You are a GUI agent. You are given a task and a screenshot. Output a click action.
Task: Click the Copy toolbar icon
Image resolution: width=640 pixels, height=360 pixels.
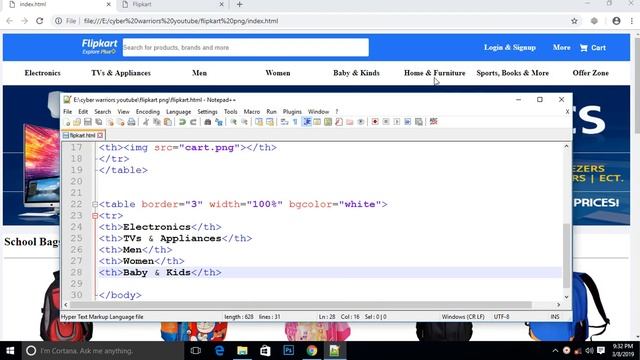click(157, 122)
